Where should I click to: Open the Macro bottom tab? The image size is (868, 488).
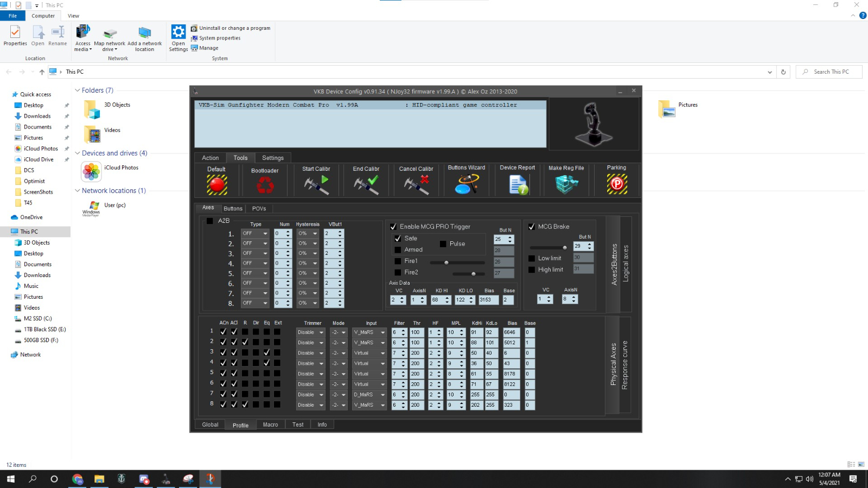270,425
